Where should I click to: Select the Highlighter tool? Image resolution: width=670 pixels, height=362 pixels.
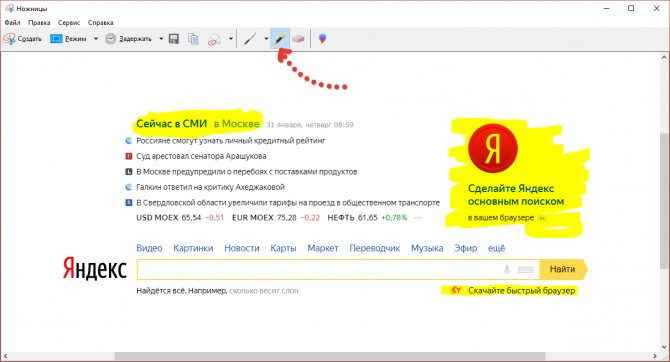click(280, 39)
